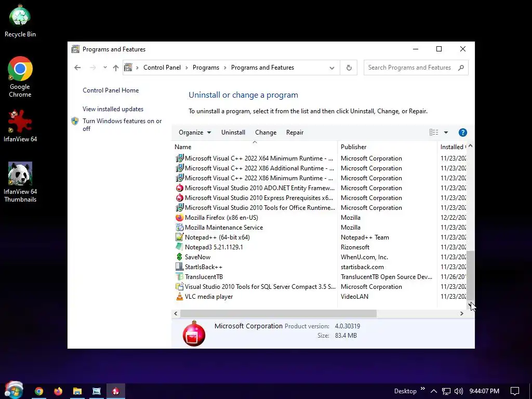Viewport: 532px width, 399px height.
Task: Click the horizontal scrollbar thumb
Action: (x=278, y=313)
